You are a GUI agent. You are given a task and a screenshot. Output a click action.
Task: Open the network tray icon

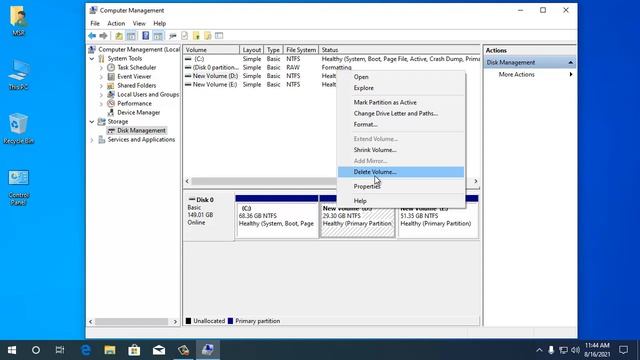click(x=564, y=350)
